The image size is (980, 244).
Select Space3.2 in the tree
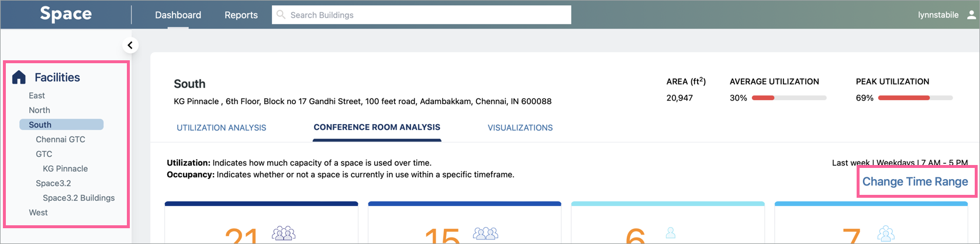(x=53, y=183)
